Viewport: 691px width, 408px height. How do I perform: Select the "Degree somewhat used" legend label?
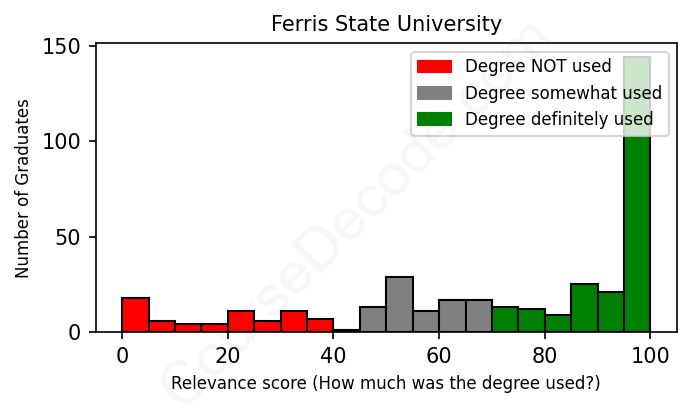point(563,93)
